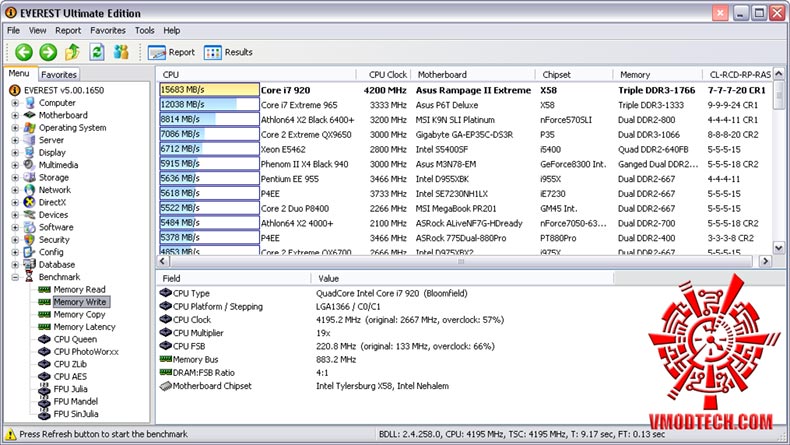The width and height of the screenshot is (790, 445).
Task: Expand the Database tree node
Action: pyautogui.click(x=15, y=265)
